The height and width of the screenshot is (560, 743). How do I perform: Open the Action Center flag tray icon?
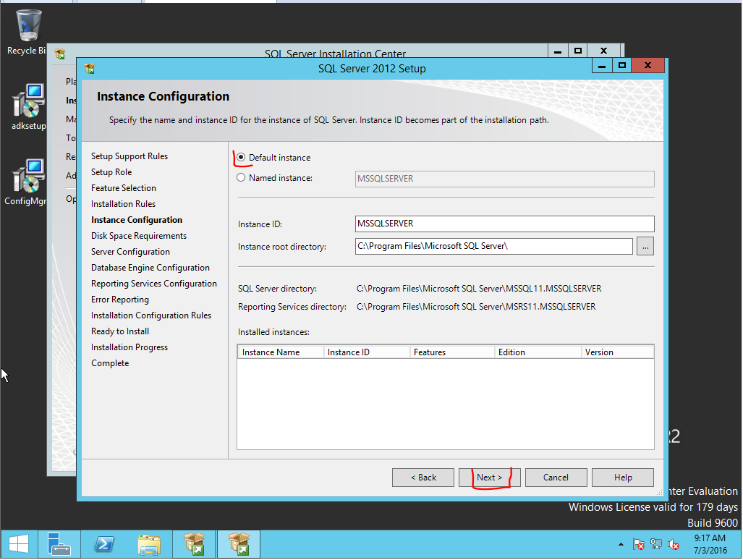pos(638,544)
